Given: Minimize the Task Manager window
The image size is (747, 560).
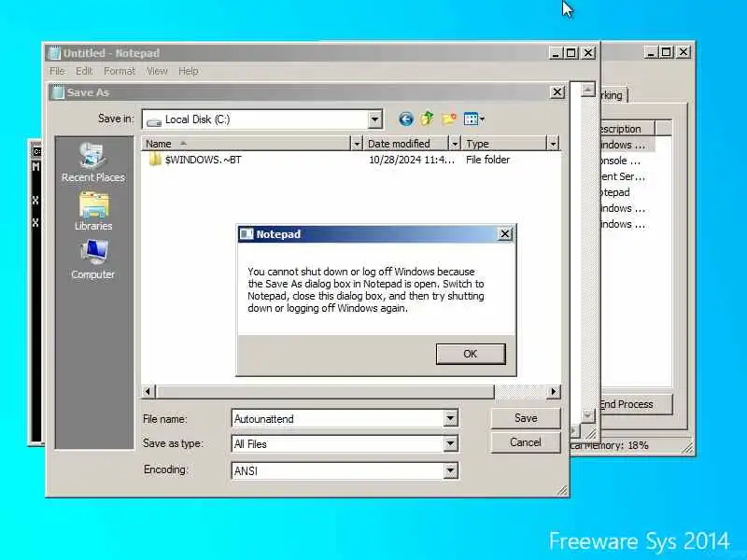Looking at the screenshot, I should (650, 52).
